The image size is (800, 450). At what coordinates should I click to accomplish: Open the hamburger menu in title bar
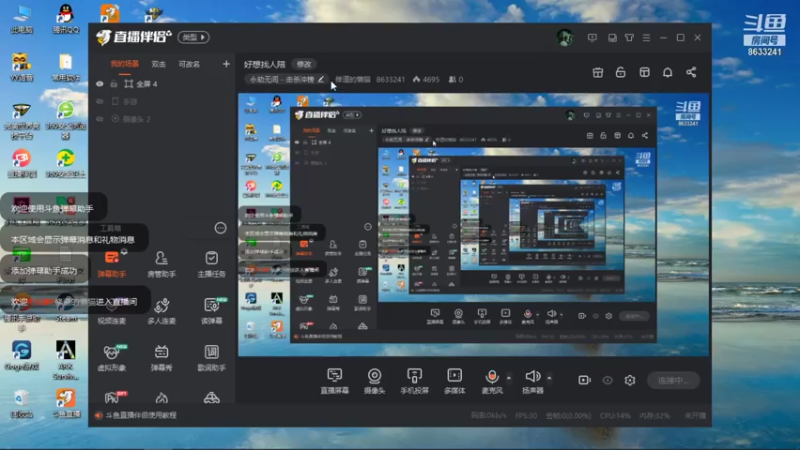(x=646, y=38)
